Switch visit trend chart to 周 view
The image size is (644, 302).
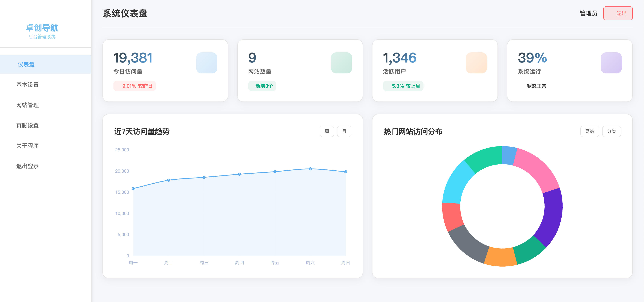(327, 131)
